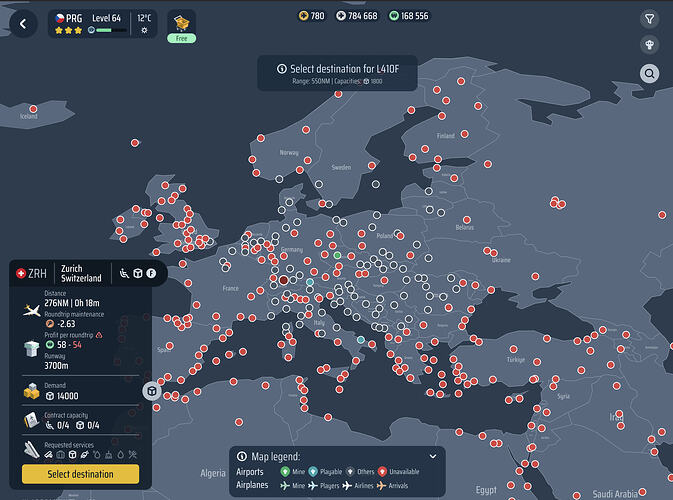Screen dimensions: 673x500
Task: Click the Map legend info icon
Action: click(x=242, y=456)
